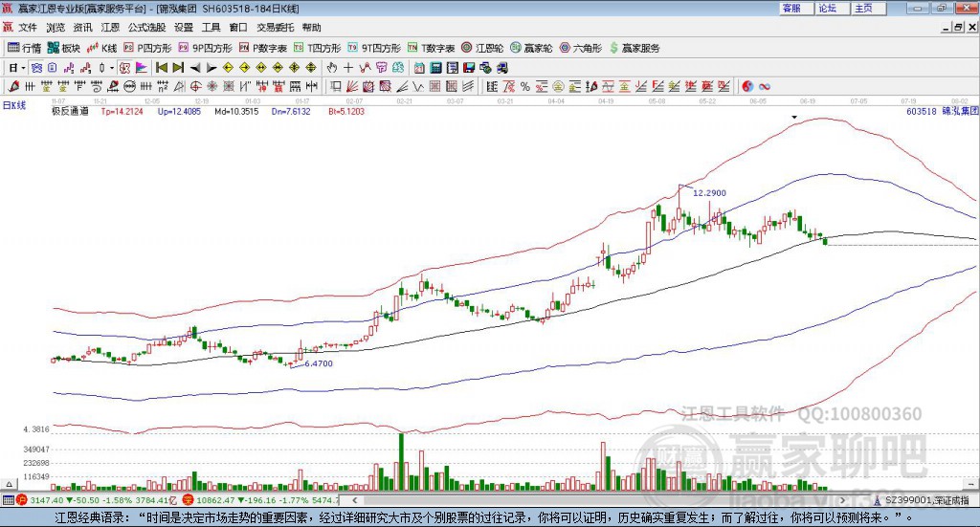This screenshot has height=527, width=980.
Task: Open the 文件 menu
Action: [x=28, y=28]
